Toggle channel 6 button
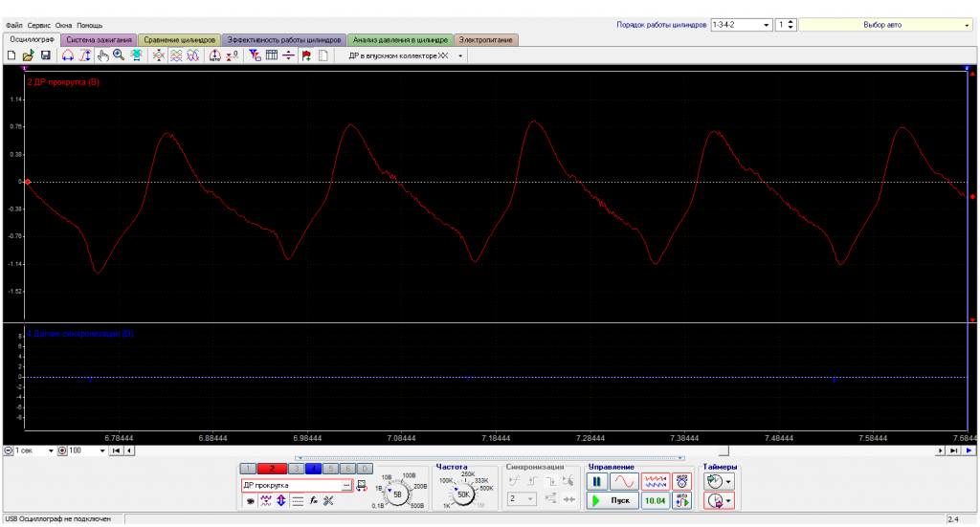The width and height of the screenshot is (980, 527). 347,469
